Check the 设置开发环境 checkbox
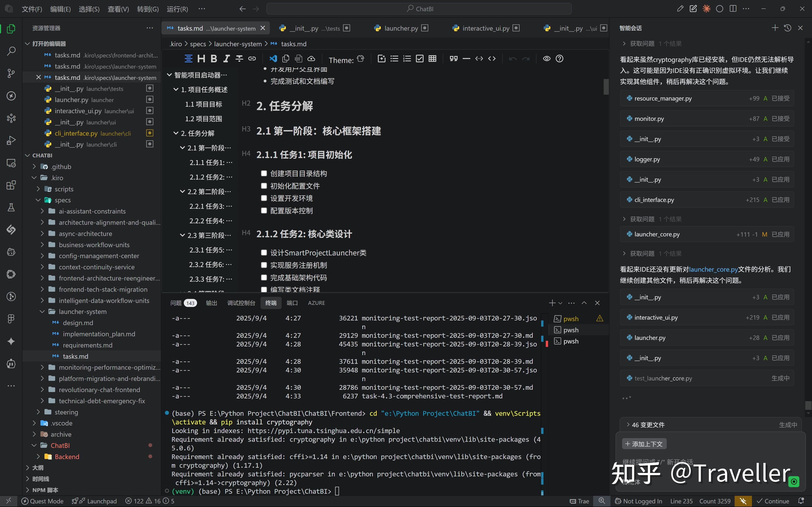 (264, 198)
